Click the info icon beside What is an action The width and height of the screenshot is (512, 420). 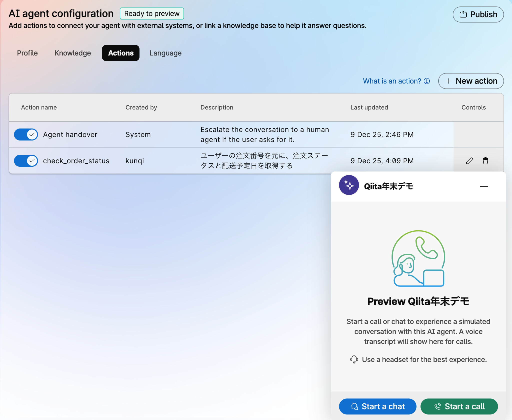coord(427,81)
